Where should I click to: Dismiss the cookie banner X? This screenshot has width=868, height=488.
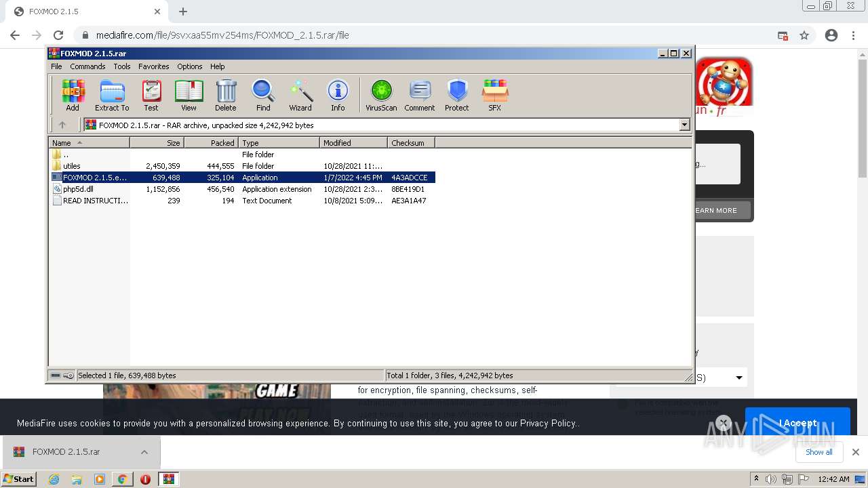tap(724, 423)
